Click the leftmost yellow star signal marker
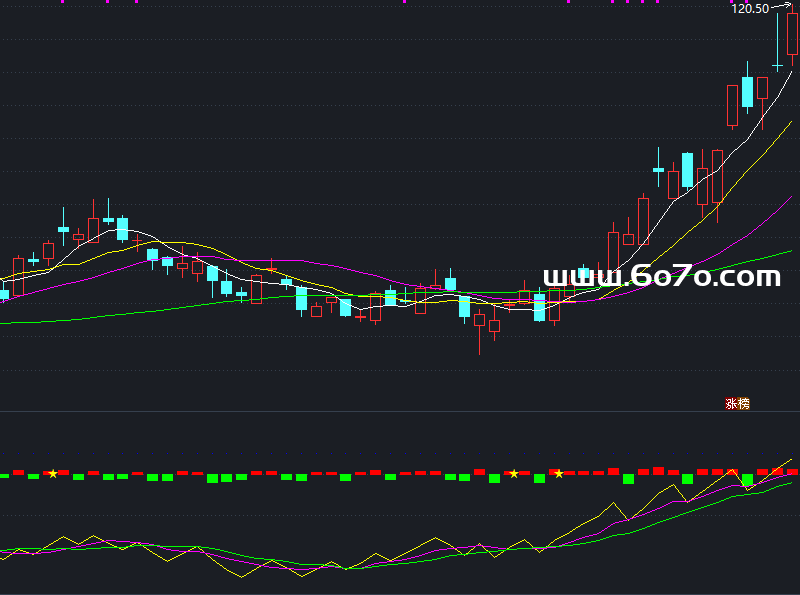800x595 pixels. [x=53, y=473]
